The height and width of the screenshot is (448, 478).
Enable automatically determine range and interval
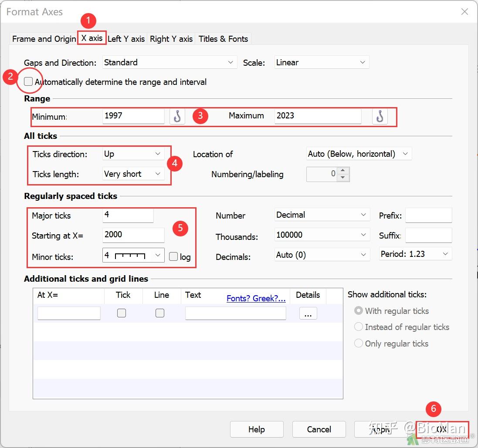tap(29, 82)
